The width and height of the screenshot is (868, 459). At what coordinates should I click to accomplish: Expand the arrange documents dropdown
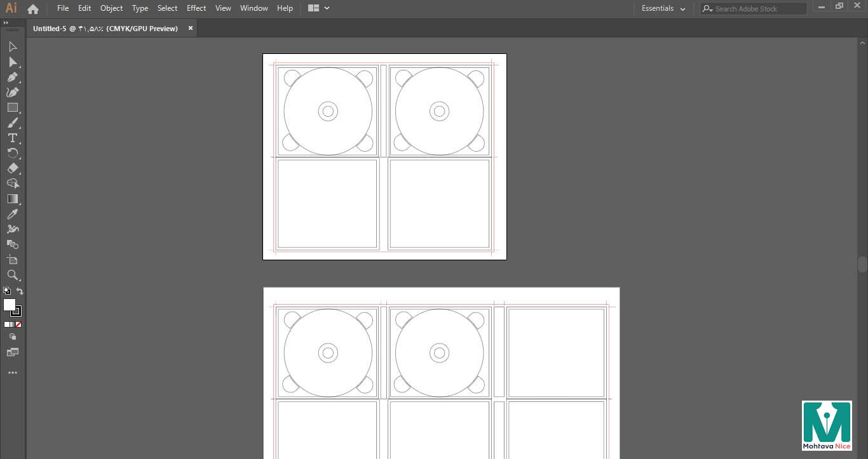[319, 8]
